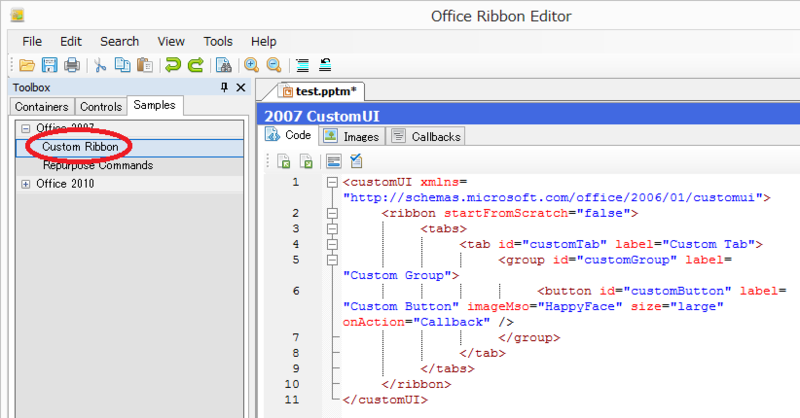800x418 pixels.
Task: Click line number 11 in gutter
Action: (292, 400)
